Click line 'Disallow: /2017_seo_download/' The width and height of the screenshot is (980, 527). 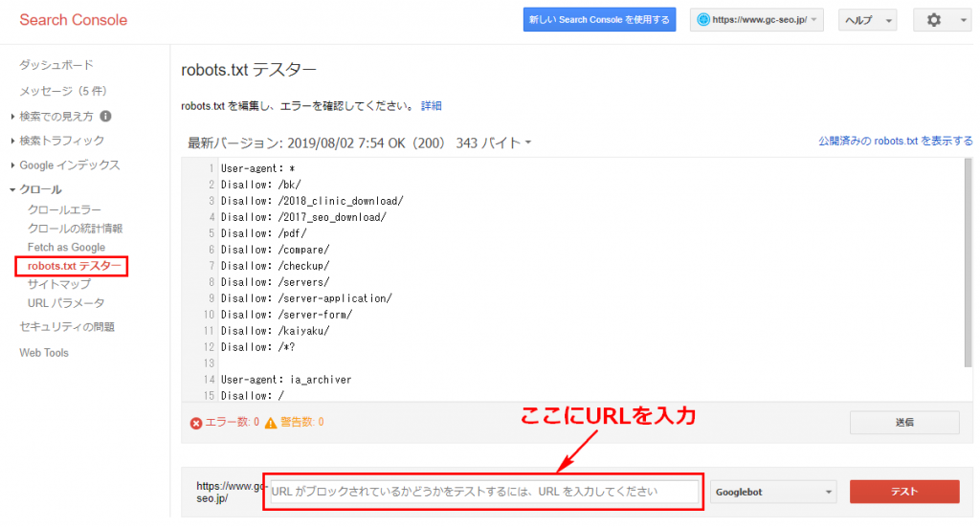coord(303,217)
